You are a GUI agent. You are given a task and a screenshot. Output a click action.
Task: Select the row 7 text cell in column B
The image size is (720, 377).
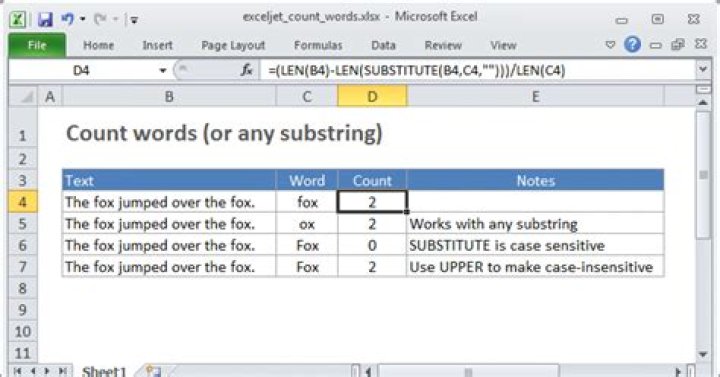(169, 267)
